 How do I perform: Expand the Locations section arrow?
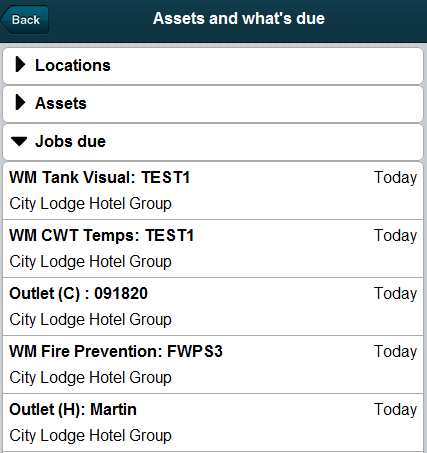(20, 64)
